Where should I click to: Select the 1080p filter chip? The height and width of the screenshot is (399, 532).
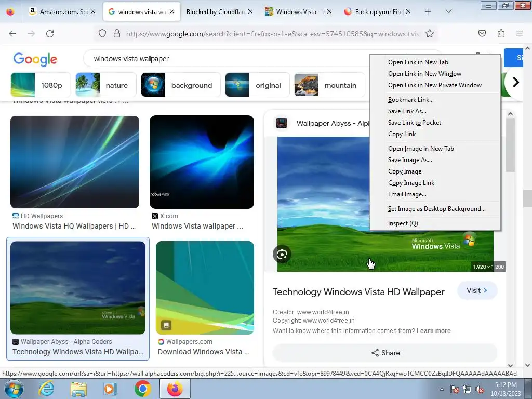click(41, 85)
